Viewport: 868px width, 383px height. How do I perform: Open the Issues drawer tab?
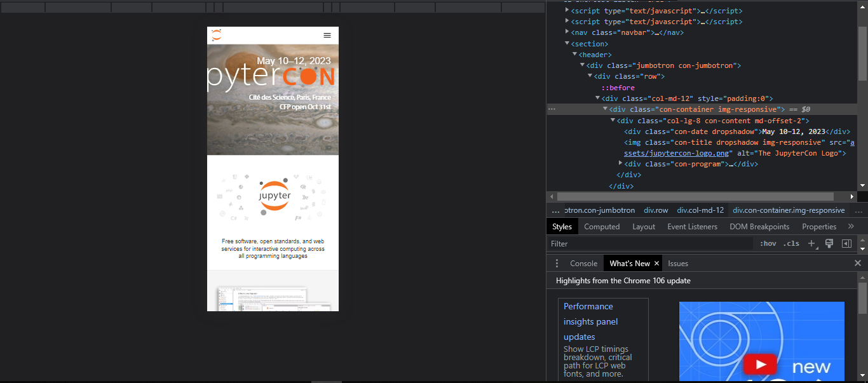click(x=678, y=264)
